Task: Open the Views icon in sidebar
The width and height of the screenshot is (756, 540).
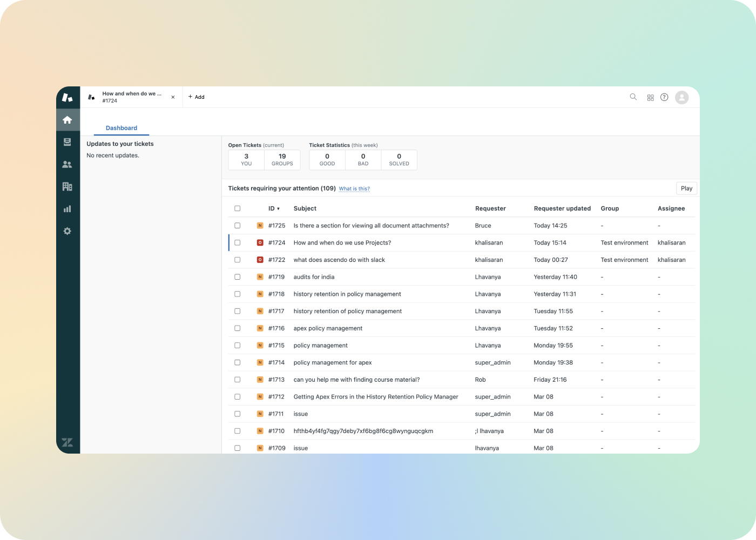Action: (x=67, y=142)
